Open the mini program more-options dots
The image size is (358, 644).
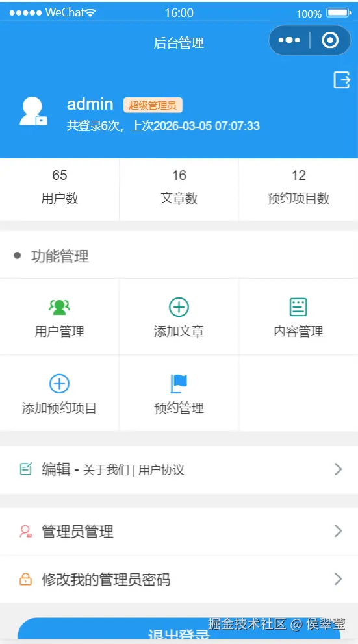[x=289, y=40]
